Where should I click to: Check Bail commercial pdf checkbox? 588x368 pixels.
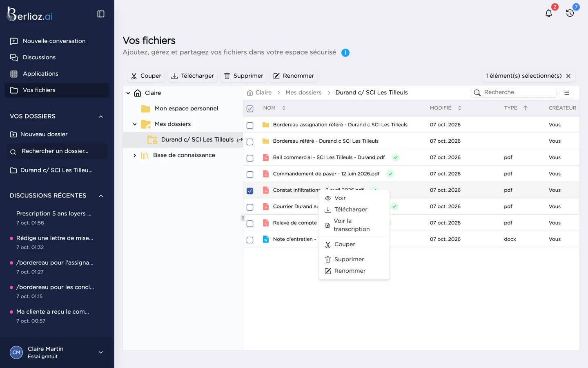coord(250,158)
